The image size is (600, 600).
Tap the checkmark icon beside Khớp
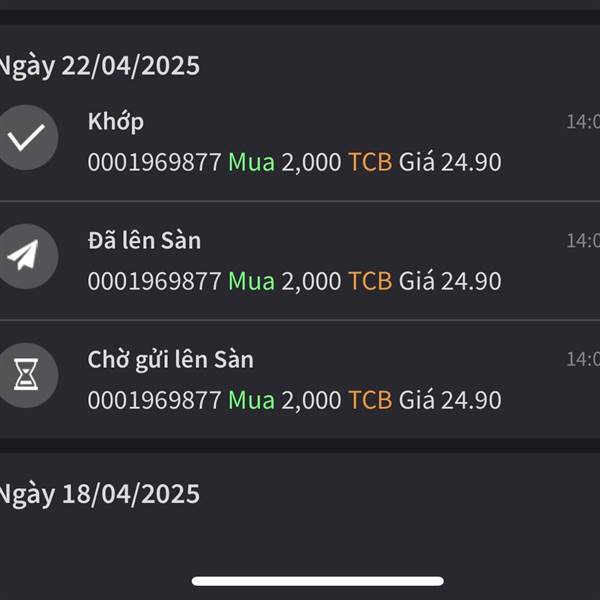click(26, 137)
